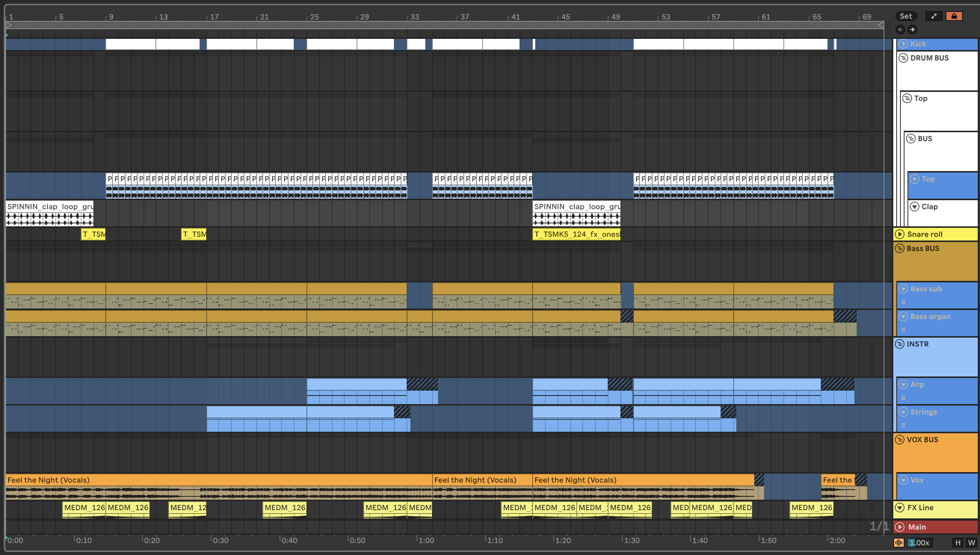Select the Feel the Night (Vocals) clip at bar 35
Viewport: 980px width, 555px height.
tap(483, 487)
